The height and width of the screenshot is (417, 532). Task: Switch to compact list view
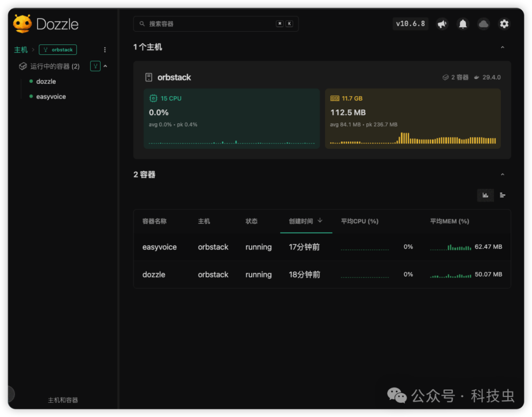tap(502, 195)
